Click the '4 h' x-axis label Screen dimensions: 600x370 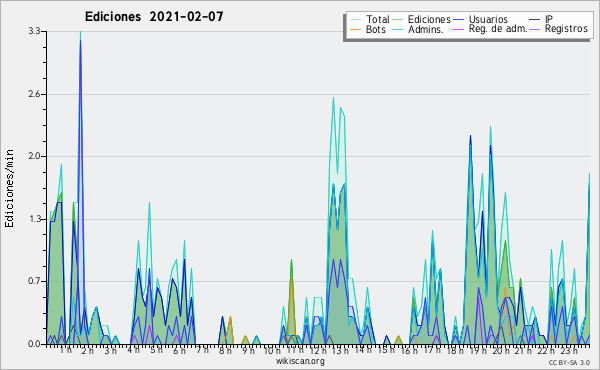[x=133, y=350]
